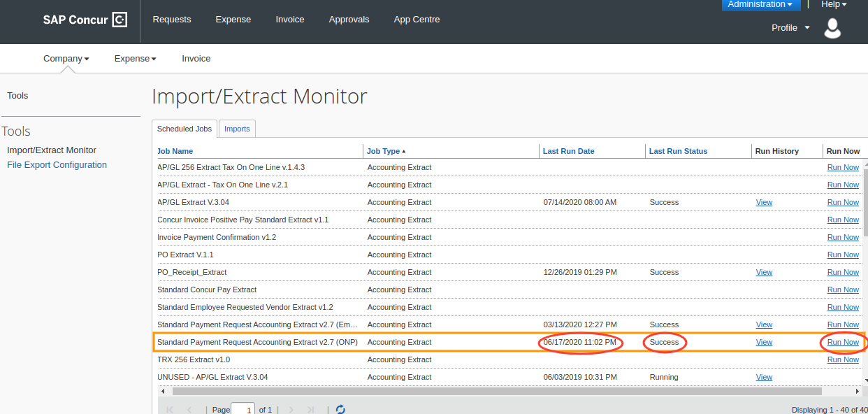Viewport: 868px width, 414px height.
Task: Click the Running status of UNUSED extract
Action: pos(664,377)
